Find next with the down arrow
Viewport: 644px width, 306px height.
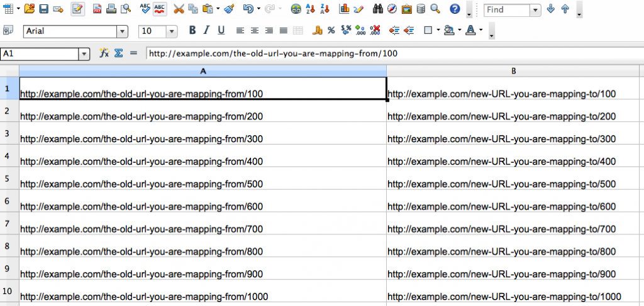551,9
